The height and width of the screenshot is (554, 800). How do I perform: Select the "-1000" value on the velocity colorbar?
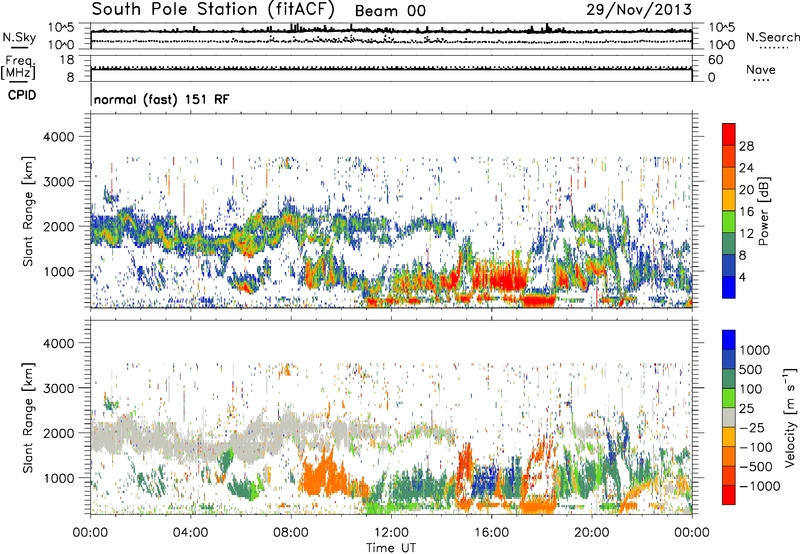point(759,486)
